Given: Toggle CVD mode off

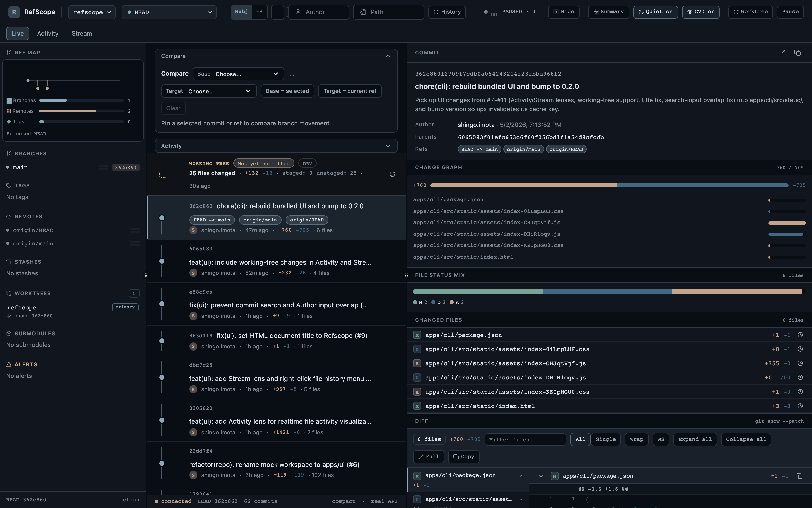Looking at the screenshot, I should [701, 12].
